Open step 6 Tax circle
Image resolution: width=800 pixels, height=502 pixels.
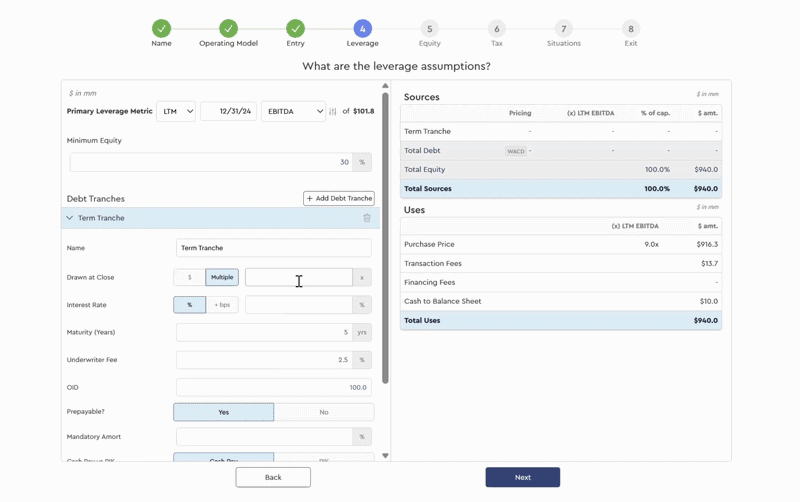(x=496, y=29)
